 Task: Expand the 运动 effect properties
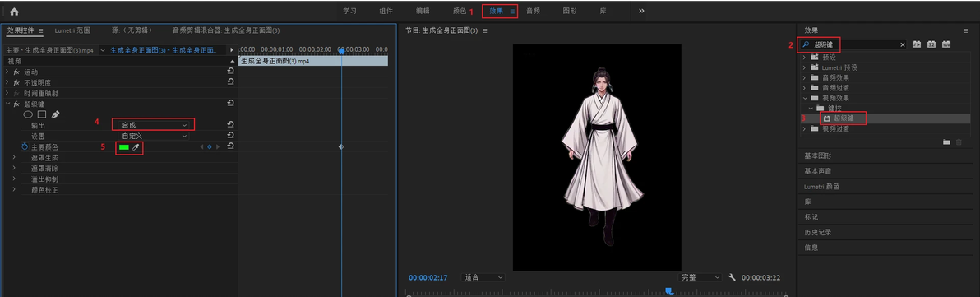click(x=7, y=72)
